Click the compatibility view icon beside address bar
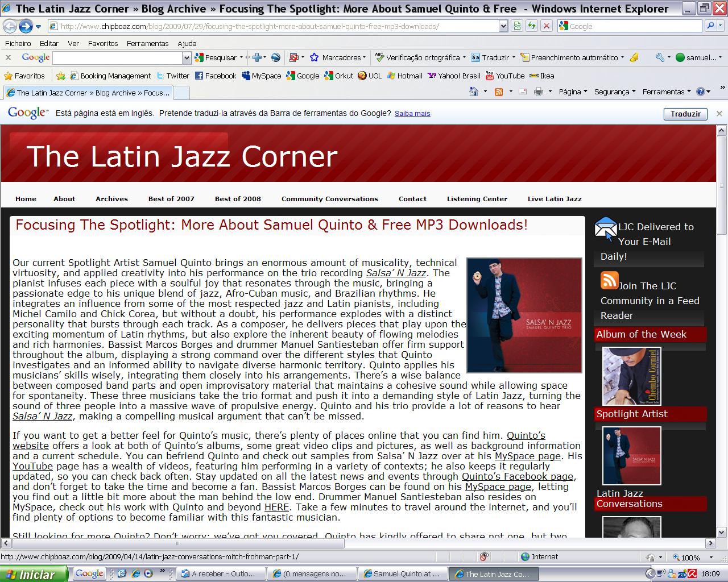The height and width of the screenshot is (582, 728). click(x=517, y=26)
